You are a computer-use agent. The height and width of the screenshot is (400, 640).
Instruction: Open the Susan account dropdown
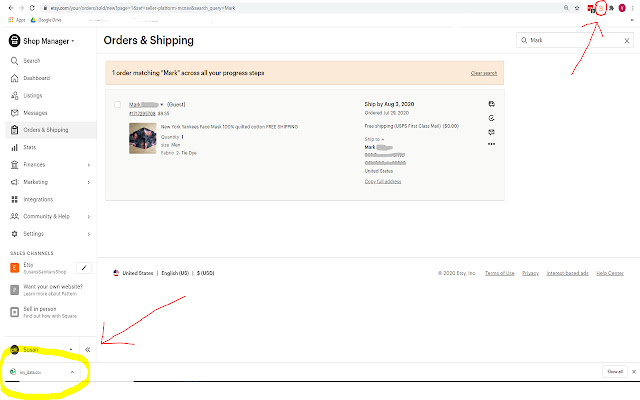(x=42, y=349)
